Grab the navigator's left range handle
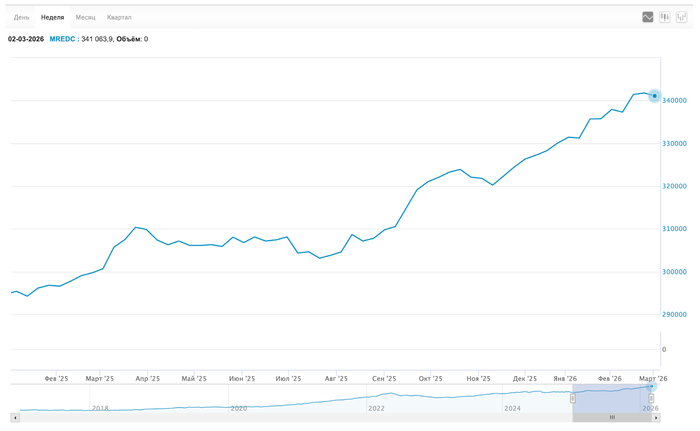Screen dimensions: 700x431 point(573,398)
